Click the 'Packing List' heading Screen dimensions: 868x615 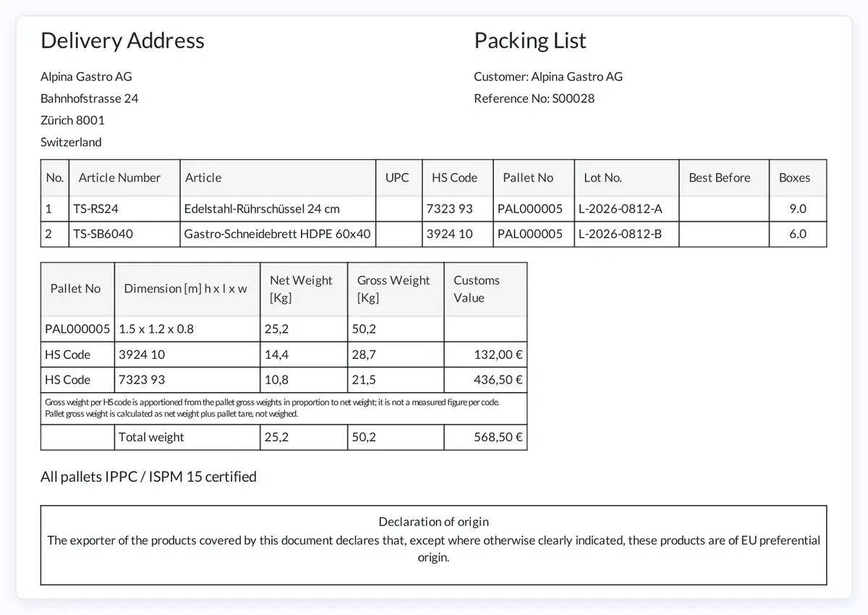530,41
